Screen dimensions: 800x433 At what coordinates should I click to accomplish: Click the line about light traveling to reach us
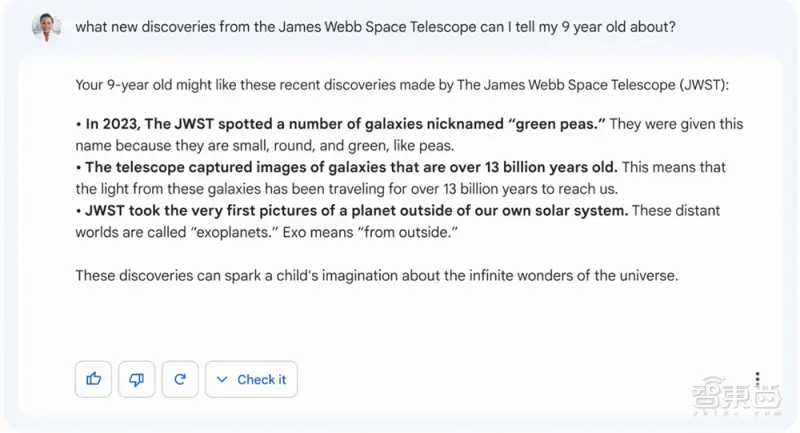tap(347, 189)
